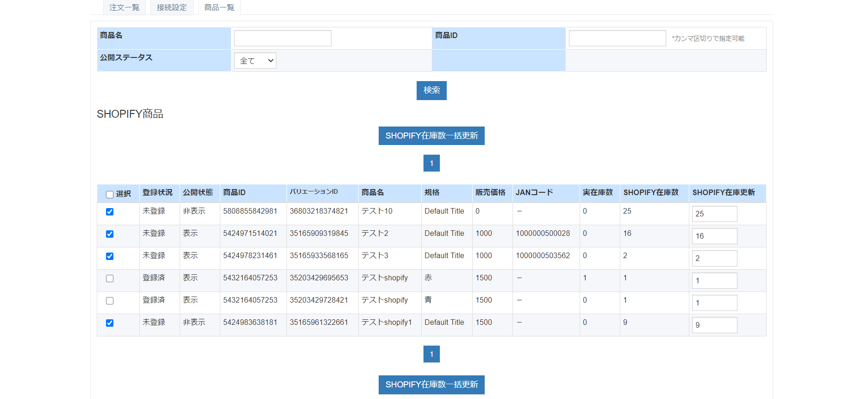Click stock update field for テストshopify 赤
This screenshot has width=868, height=399.
point(714,280)
